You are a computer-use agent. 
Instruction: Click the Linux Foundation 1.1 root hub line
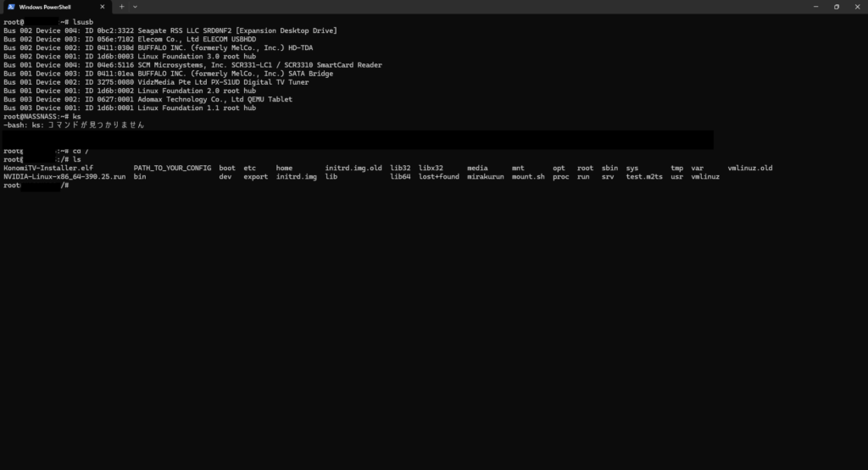point(130,108)
